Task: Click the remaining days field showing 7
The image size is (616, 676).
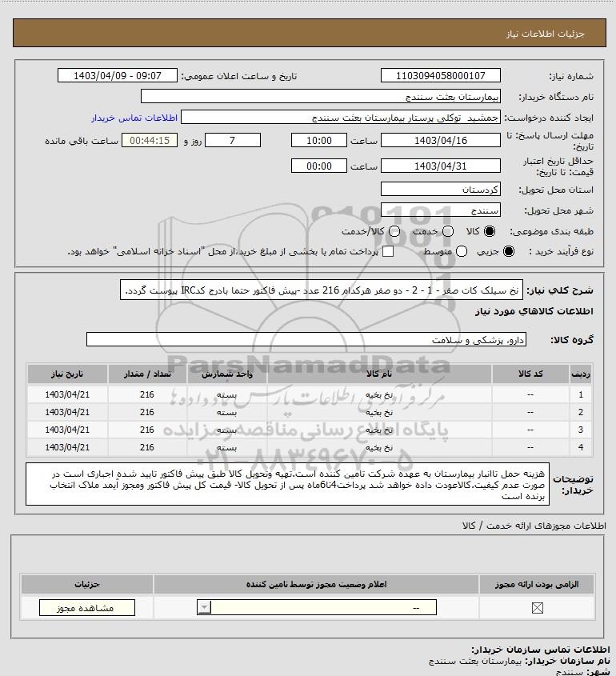Action: [x=232, y=140]
